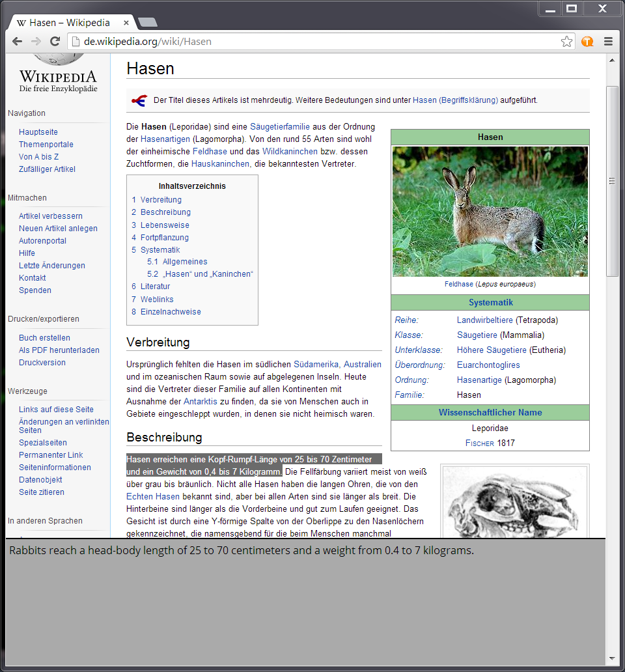
Task: Click Permanenter Link
Action: (x=51, y=455)
